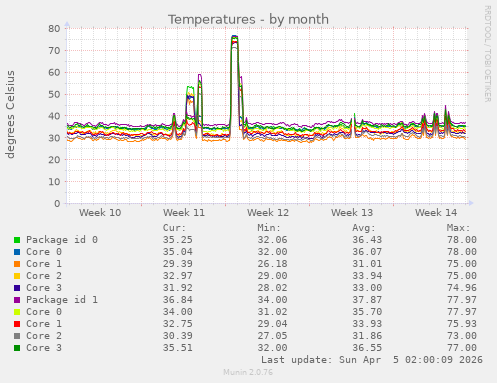Click the gray Core 2 legend swatch

17,336
